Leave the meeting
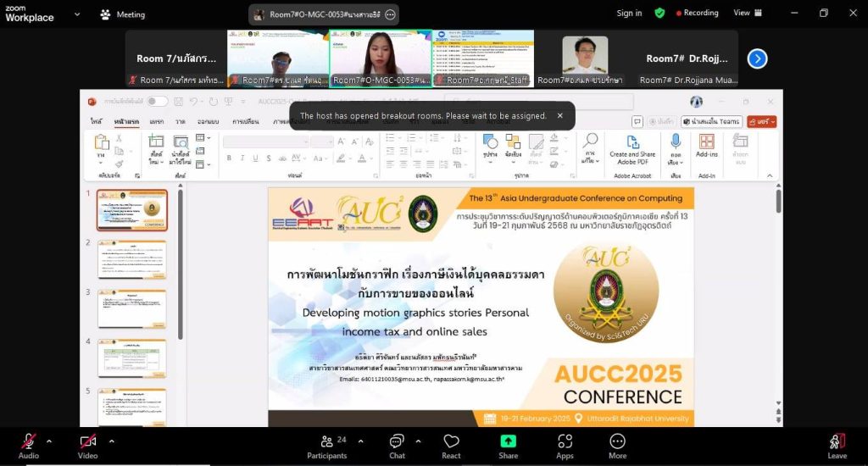The image size is (868, 466). pos(837,446)
